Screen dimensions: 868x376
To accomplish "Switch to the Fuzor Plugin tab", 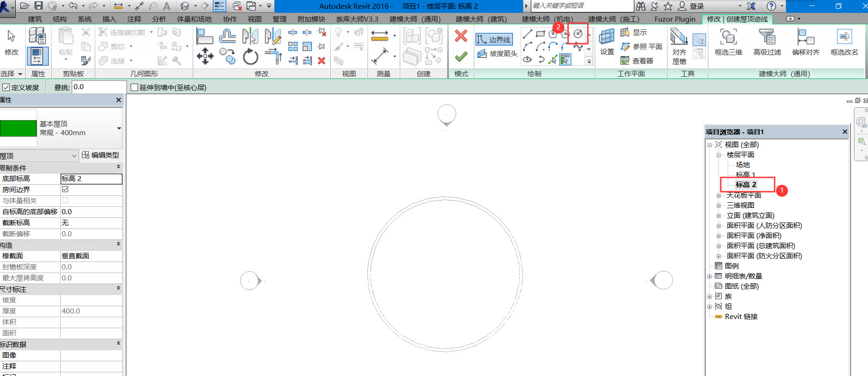I will pos(675,19).
